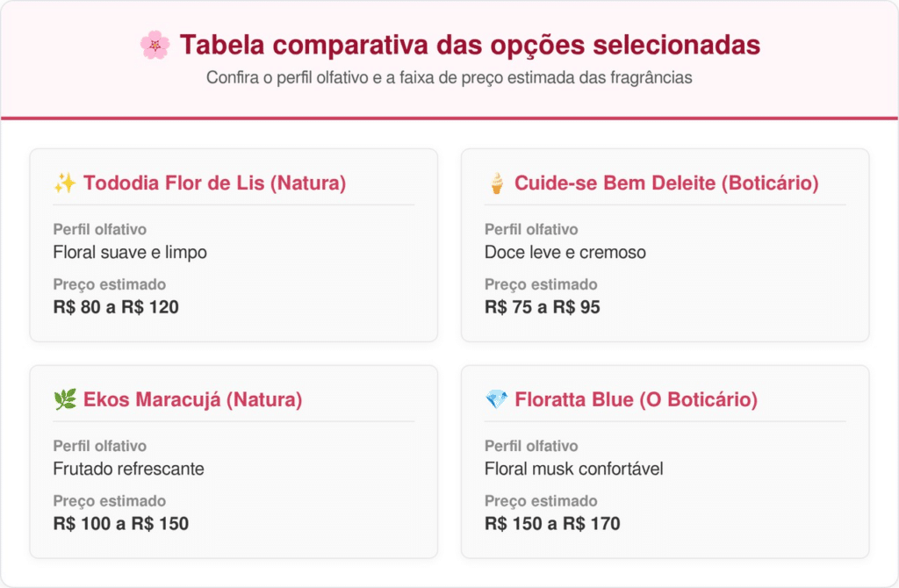Click the sparkles icon beside Tododia

[x=65, y=183]
